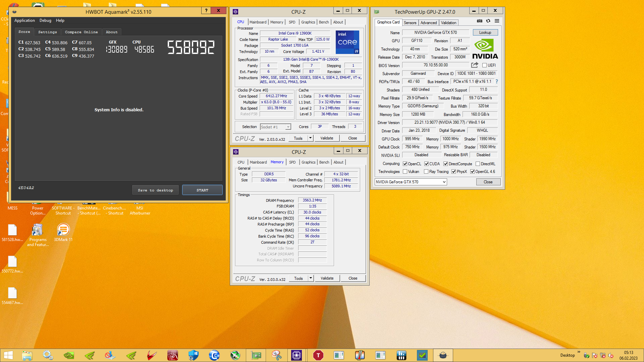Click the GPU-Z refresh icon
Screen dimensions: 644x362
click(488, 21)
